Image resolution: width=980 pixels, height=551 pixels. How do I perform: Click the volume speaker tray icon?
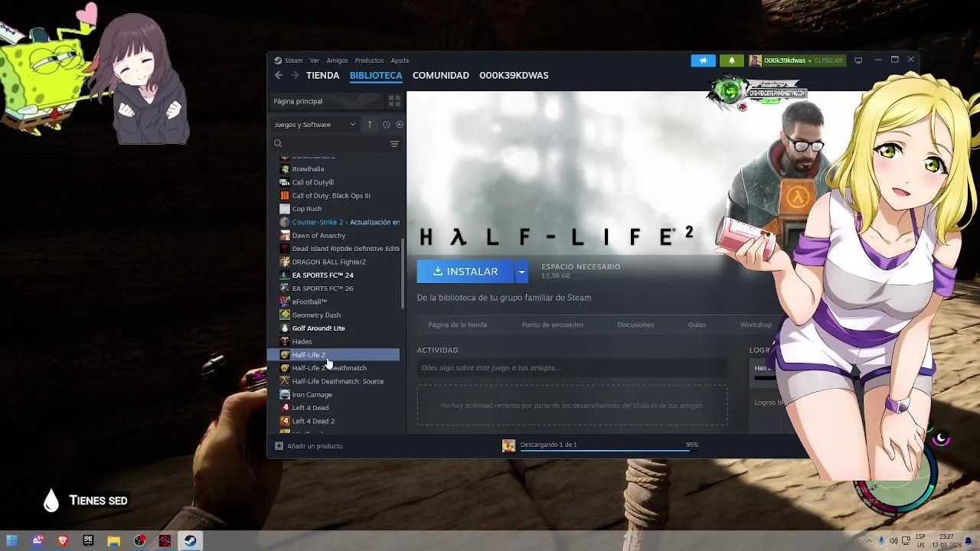893,541
